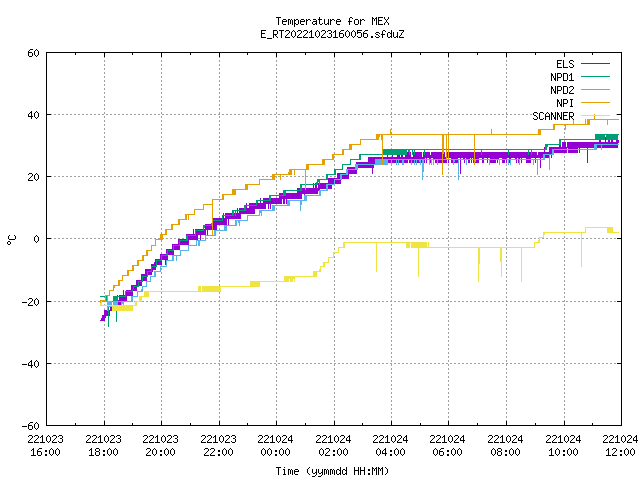Click the green NPD1 legend line sample
640x480 pixels.
pos(596,77)
